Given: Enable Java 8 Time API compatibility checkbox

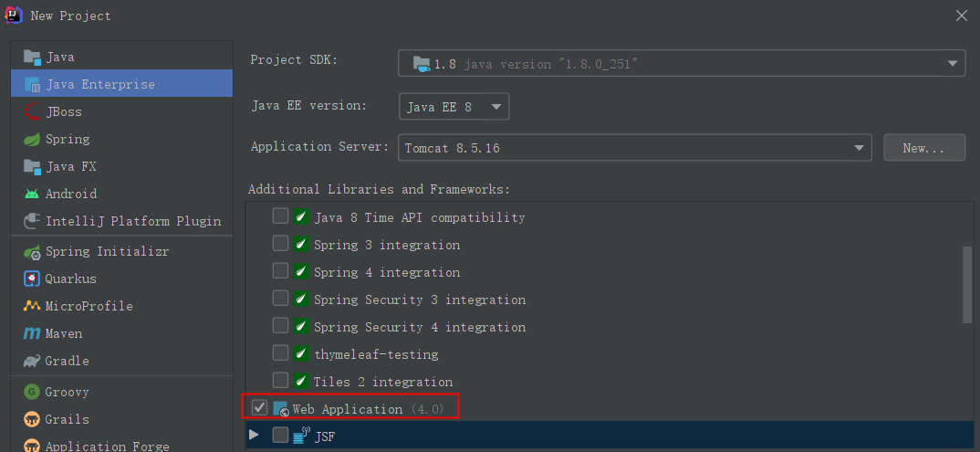Looking at the screenshot, I should click(x=281, y=216).
